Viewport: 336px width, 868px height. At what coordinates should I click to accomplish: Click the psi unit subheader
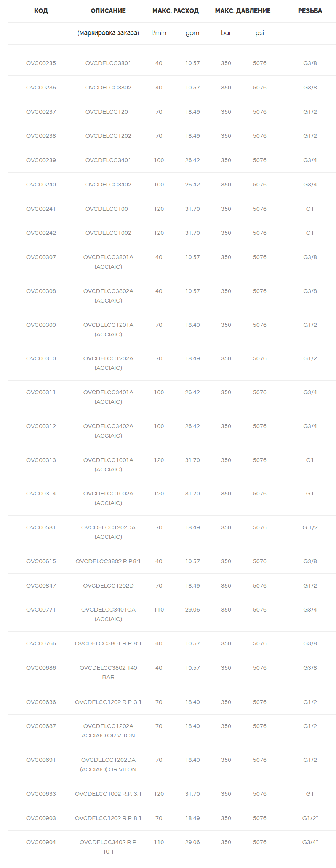pyautogui.click(x=260, y=33)
